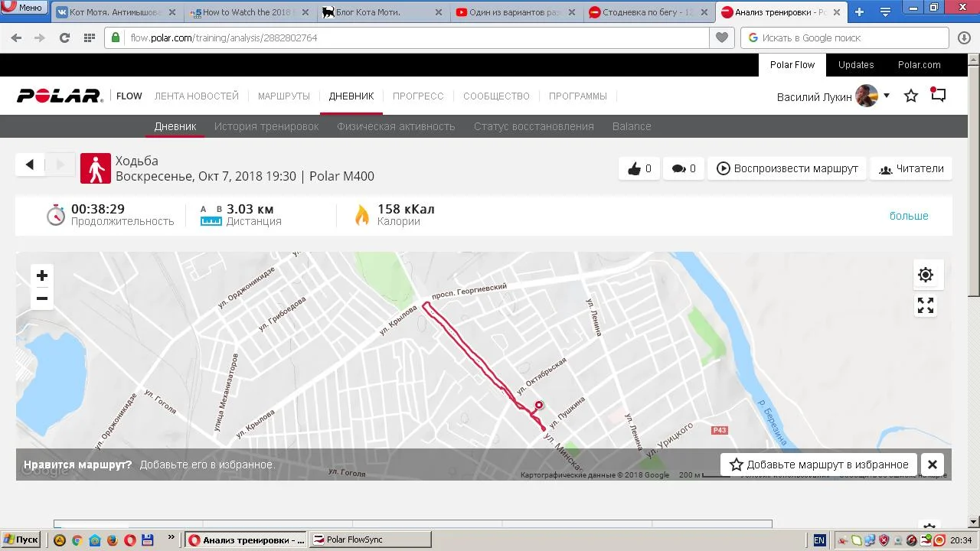Viewport: 980px width, 551px height.
Task: Center map with the location target icon
Action: (x=926, y=275)
